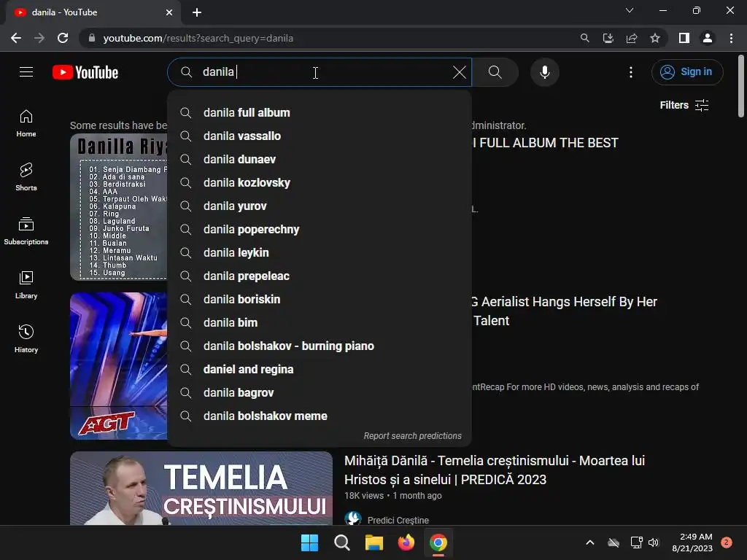Click Chrome icon in taskbar
Viewport: 747px width, 560px height.
pyautogui.click(x=438, y=542)
